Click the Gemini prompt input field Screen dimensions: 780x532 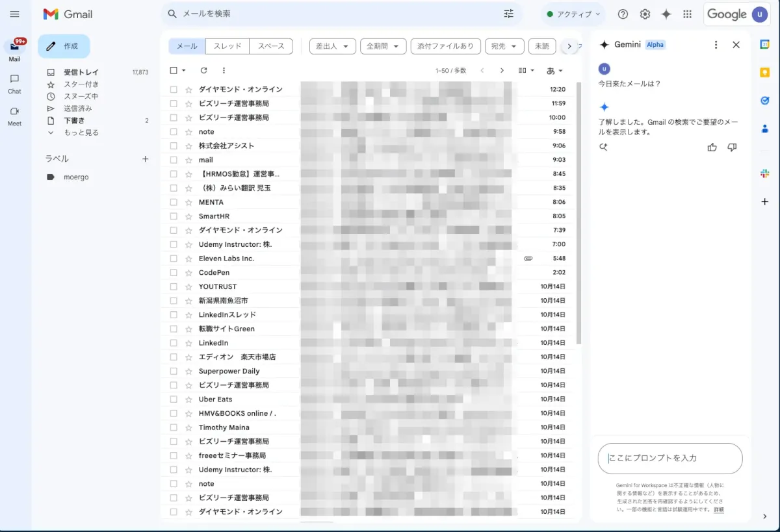click(670, 459)
